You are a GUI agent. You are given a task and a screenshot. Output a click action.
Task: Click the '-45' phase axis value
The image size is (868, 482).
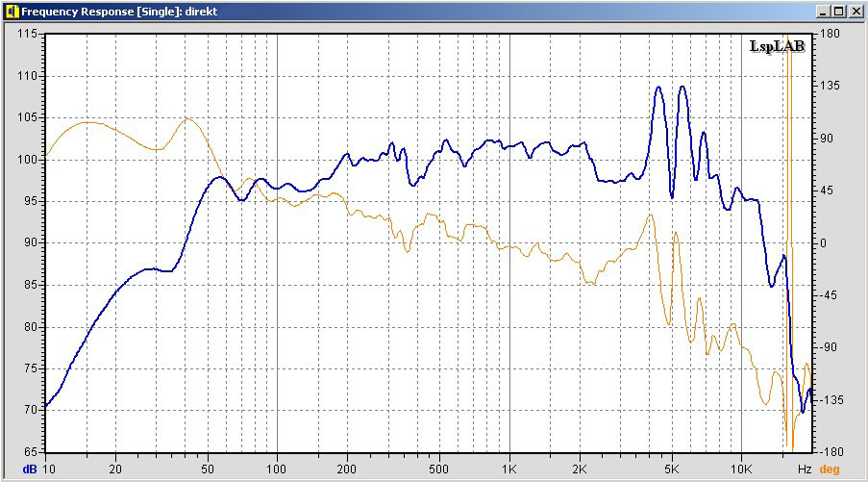(x=829, y=295)
